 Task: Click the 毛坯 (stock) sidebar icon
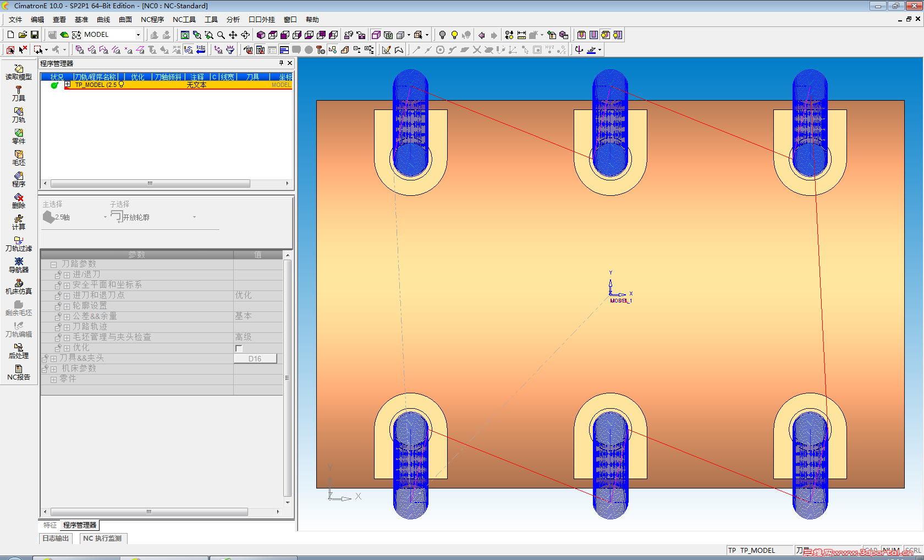tap(19, 158)
